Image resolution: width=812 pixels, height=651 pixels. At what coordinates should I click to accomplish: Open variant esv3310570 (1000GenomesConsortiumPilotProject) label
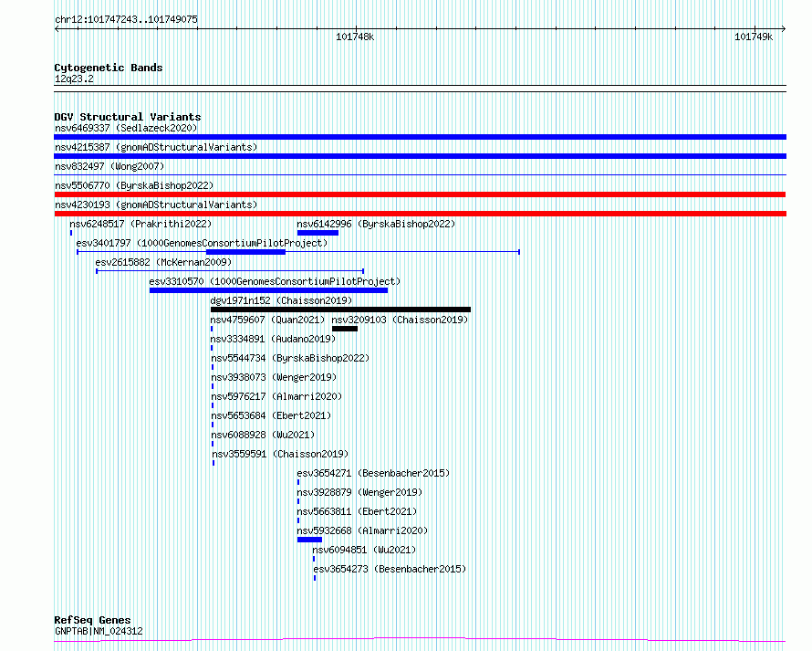[275, 281]
